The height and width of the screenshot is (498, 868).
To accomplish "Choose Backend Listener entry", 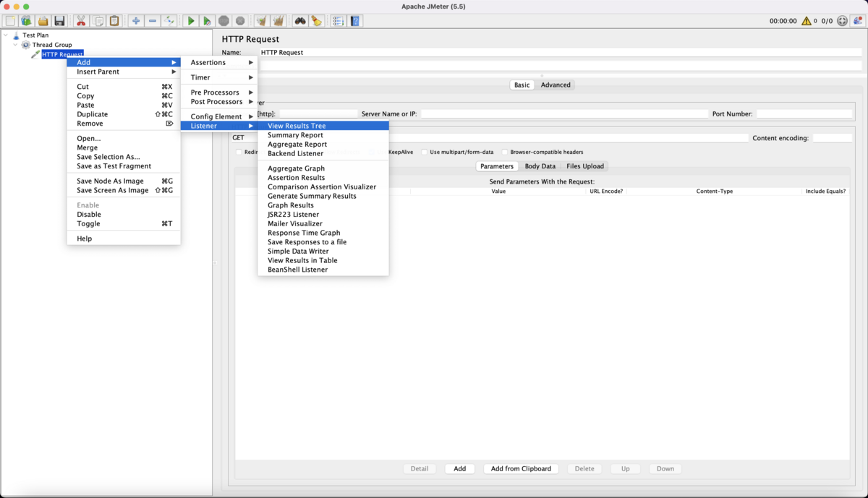I will coord(323,153).
